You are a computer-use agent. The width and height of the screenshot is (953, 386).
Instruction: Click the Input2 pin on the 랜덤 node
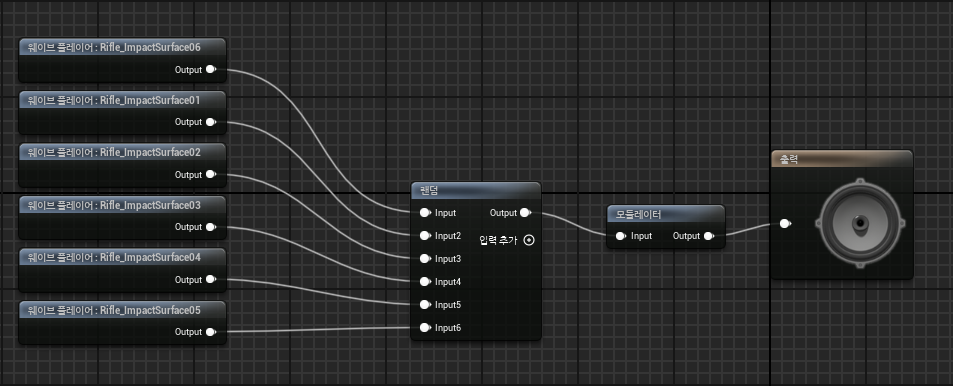pos(425,236)
